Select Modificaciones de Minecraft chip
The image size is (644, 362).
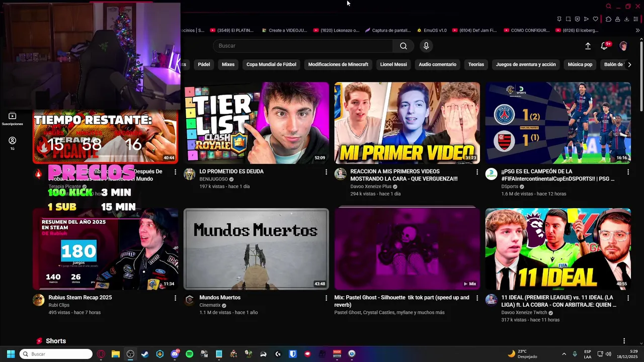338,64
